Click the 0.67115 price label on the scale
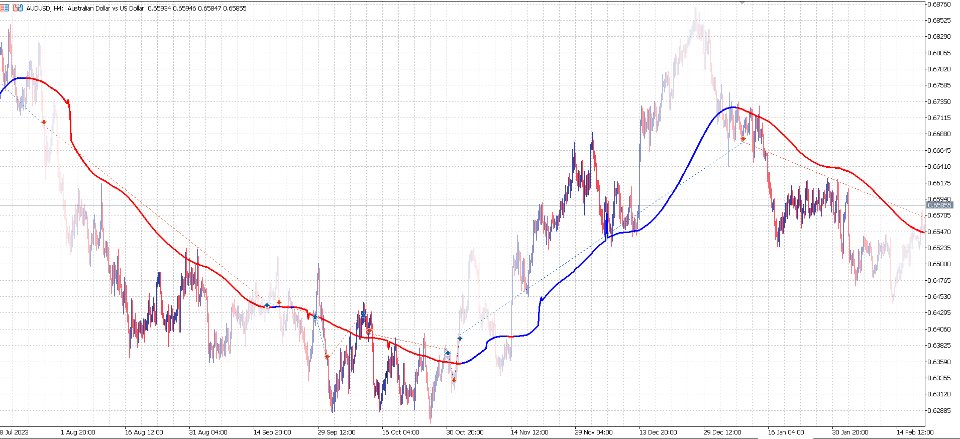 (940, 118)
